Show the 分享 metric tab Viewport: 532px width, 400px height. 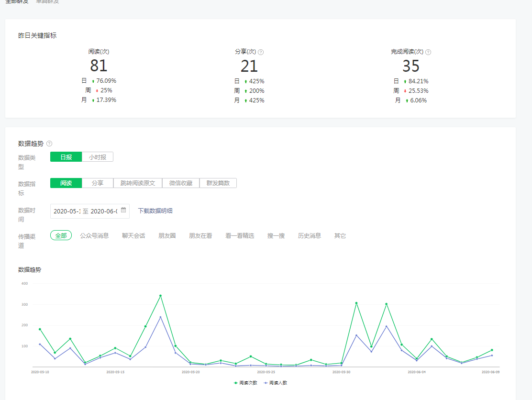98,183
